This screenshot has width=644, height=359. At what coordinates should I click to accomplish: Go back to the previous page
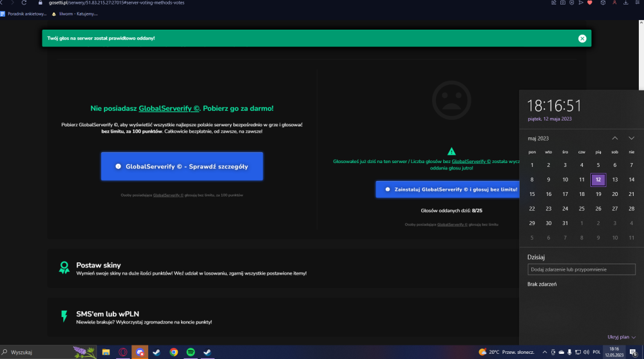[x=2, y=3]
